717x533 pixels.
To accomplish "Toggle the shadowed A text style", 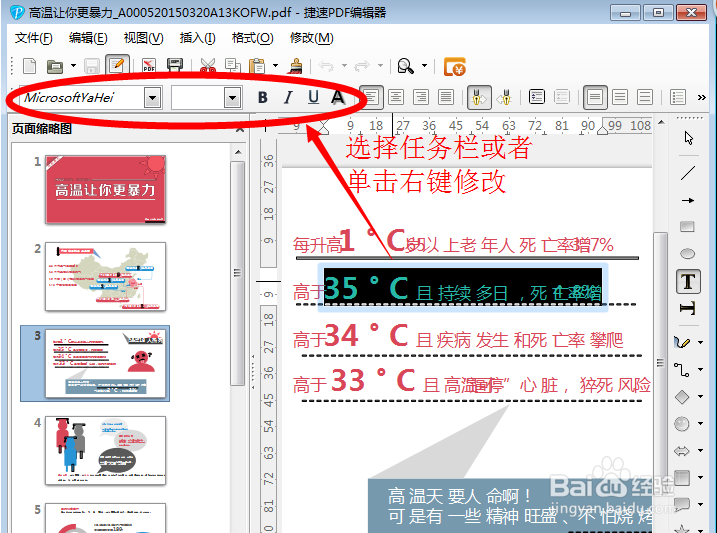I will [338, 97].
